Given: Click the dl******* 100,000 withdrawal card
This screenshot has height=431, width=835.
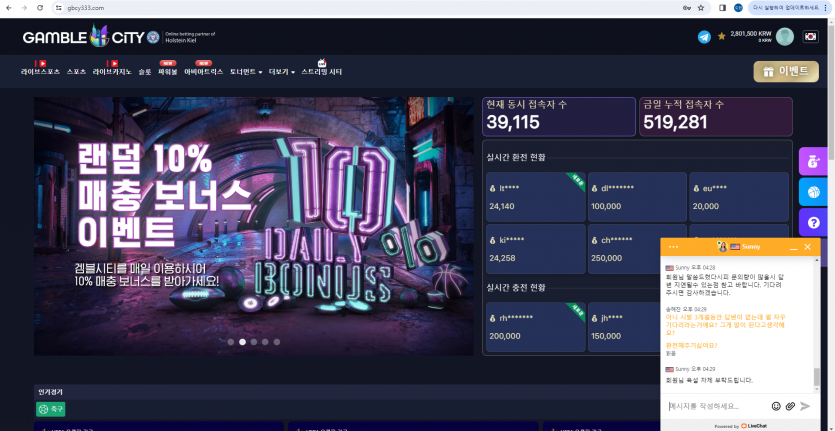Looking at the screenshot, I should [x=637, y=197].
